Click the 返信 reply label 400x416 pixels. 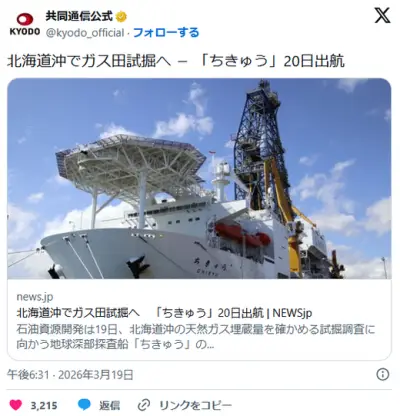[x=109, y=405]
